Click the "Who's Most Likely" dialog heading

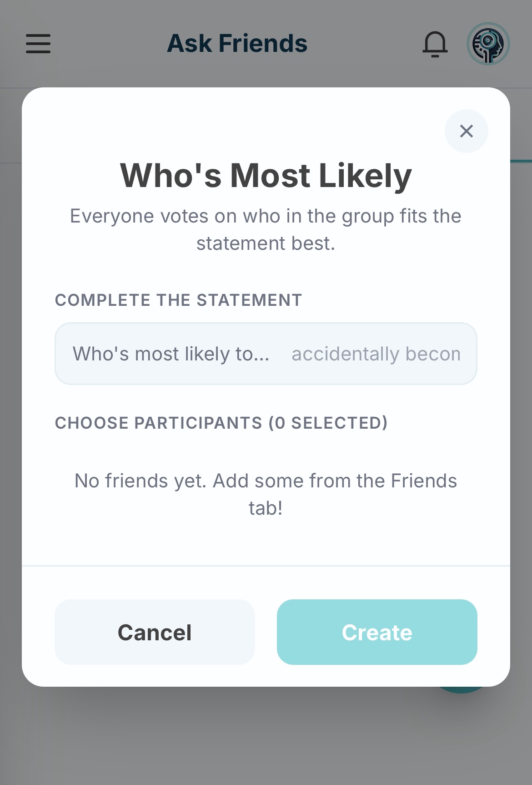pyautogui.click(x=266, y=176)
